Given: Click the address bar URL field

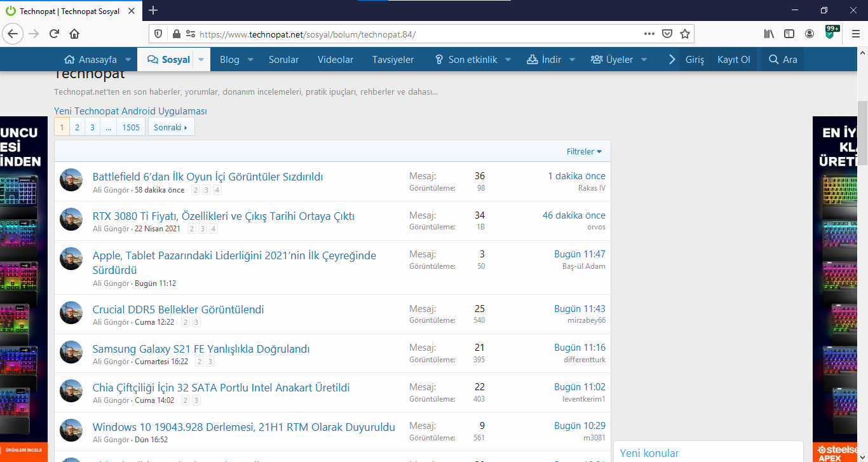Looking at the screenshot, I should click(x=419, y=34).
